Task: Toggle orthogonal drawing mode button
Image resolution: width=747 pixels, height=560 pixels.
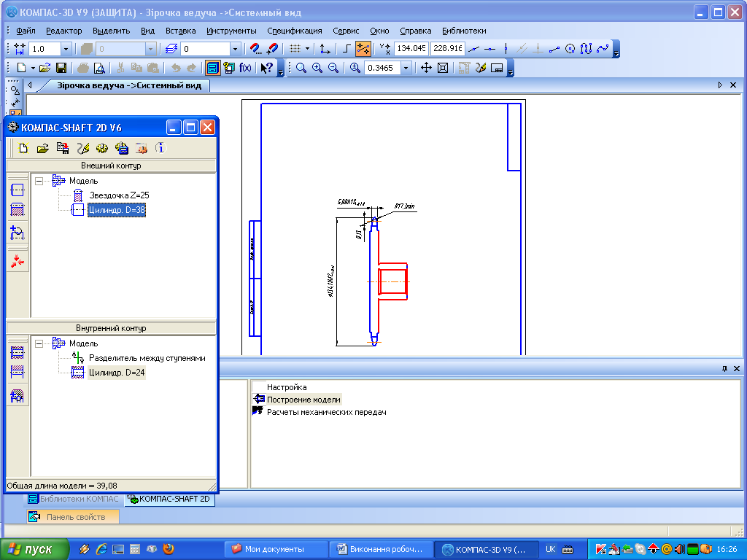Action: 347,49
